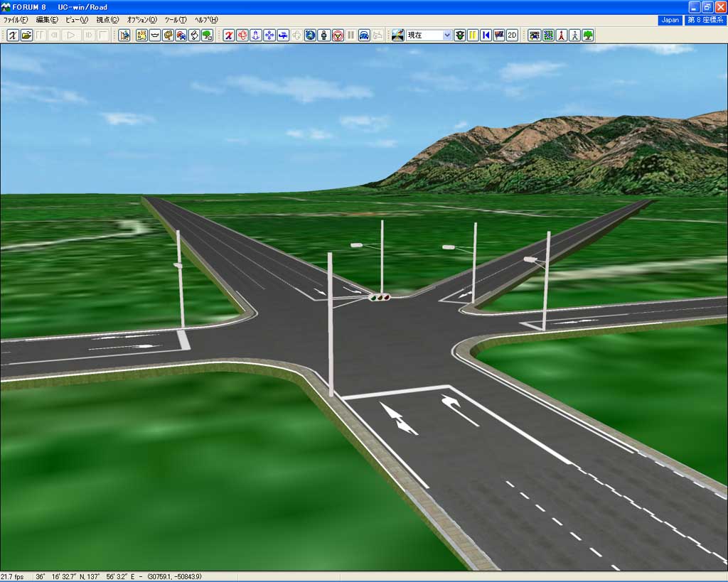Click the standing person walk-view icon

pos(324,36)
